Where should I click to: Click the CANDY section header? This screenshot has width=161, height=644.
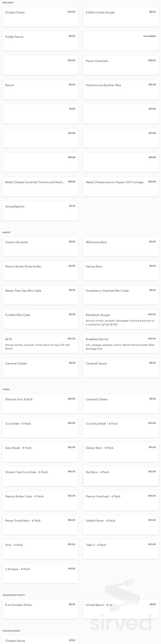tap(6, 389)
